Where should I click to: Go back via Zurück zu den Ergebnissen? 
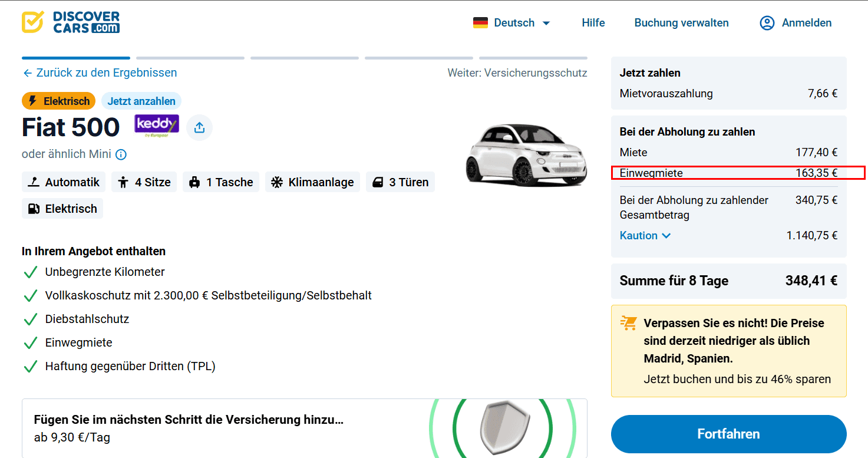point(100,73)
